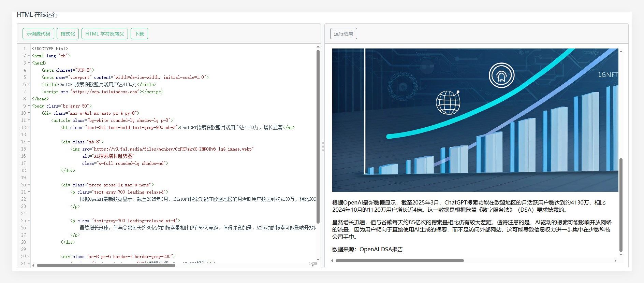Screen dimensions: 644x283
Task: Click the code editor vertical scrollbar thumb
Action: (318, 137)
